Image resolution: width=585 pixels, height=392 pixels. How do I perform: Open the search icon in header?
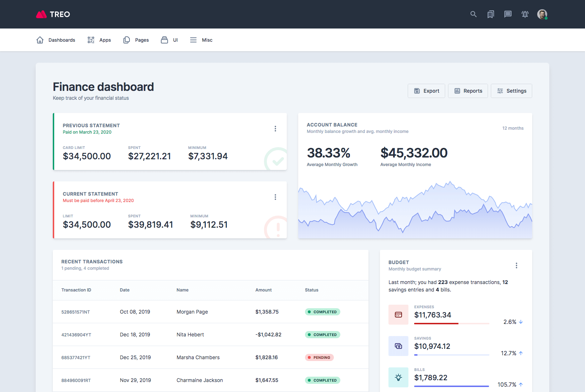tap(473, 14)
